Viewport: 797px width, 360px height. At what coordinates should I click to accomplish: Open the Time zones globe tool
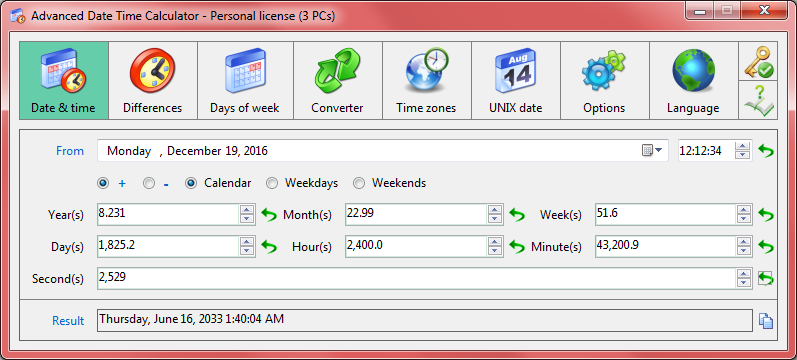pyautogui.click(x=426, y=80)
